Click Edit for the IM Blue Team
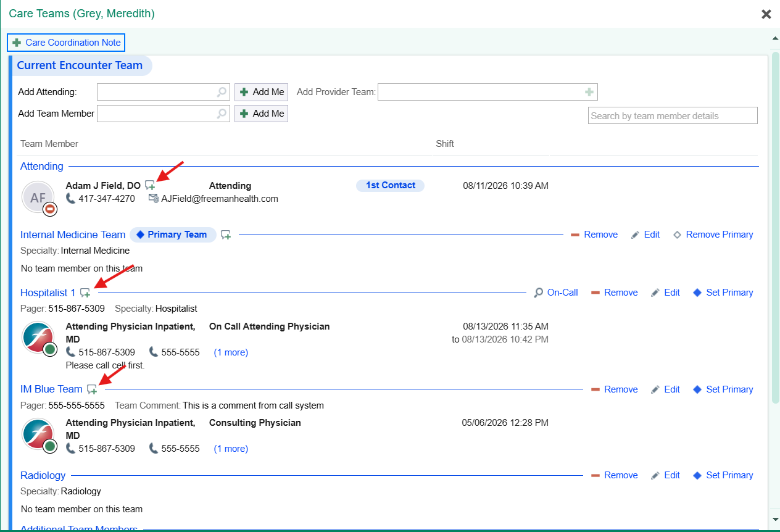This screenshot has width=780, height=532. point(665,389)
